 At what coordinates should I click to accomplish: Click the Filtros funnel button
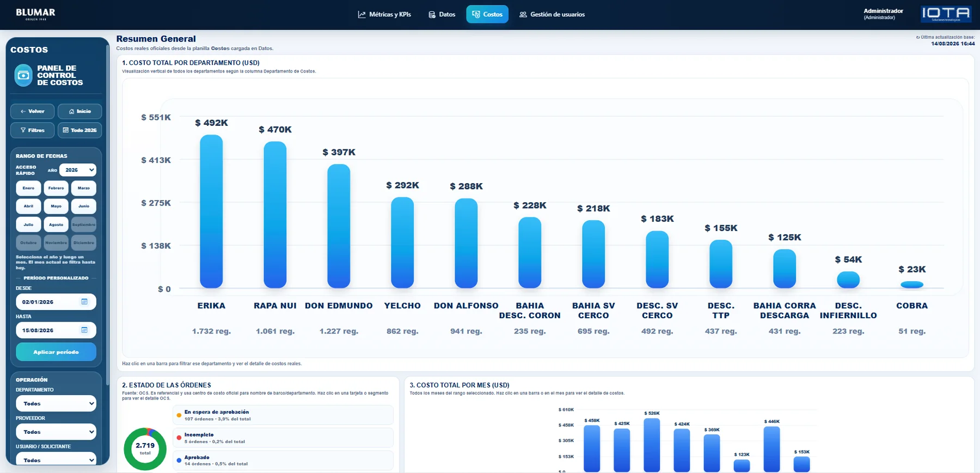click(32, 130)
